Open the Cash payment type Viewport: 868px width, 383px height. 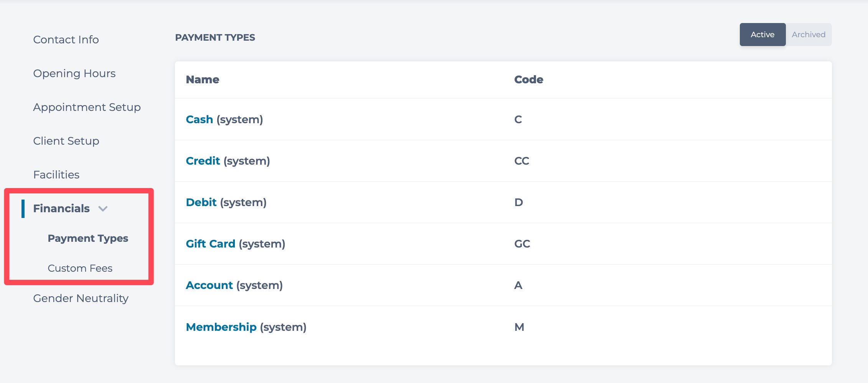click(x=199, y=119)
